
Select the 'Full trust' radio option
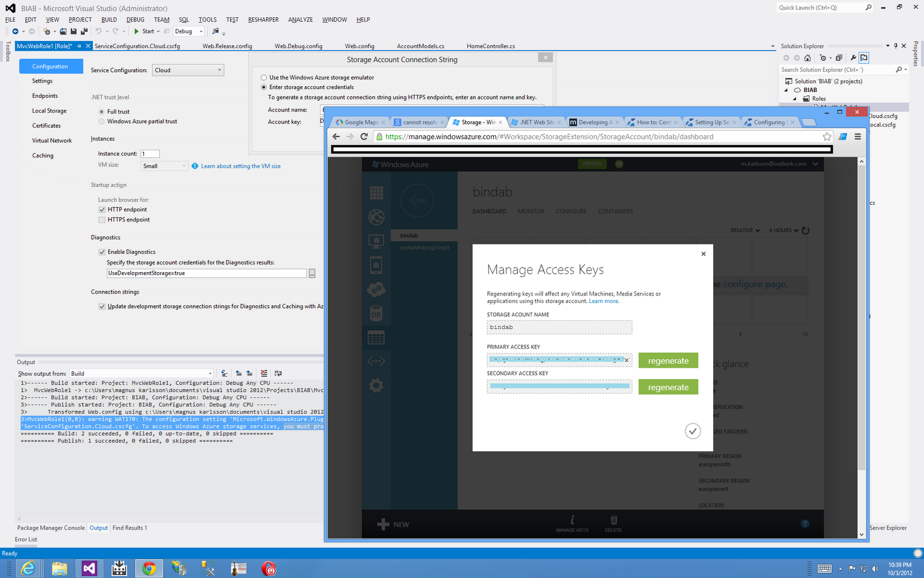tap(102, 112)
